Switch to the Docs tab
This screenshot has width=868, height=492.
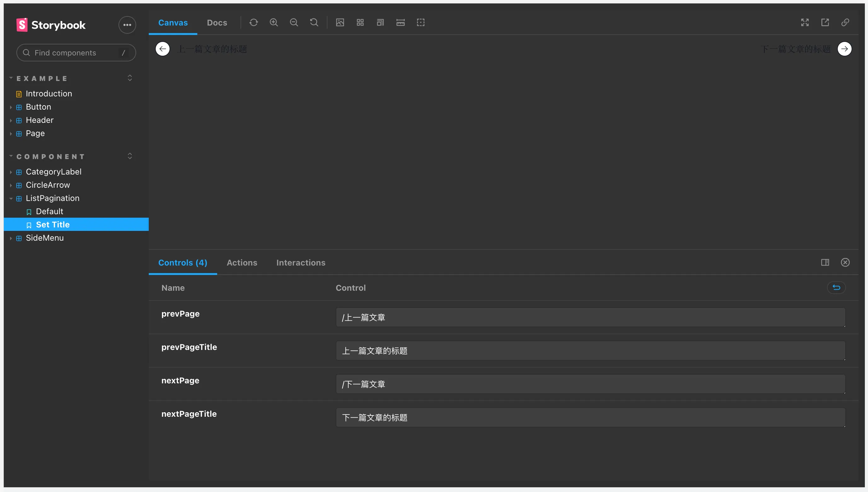(x=217, y=23)
